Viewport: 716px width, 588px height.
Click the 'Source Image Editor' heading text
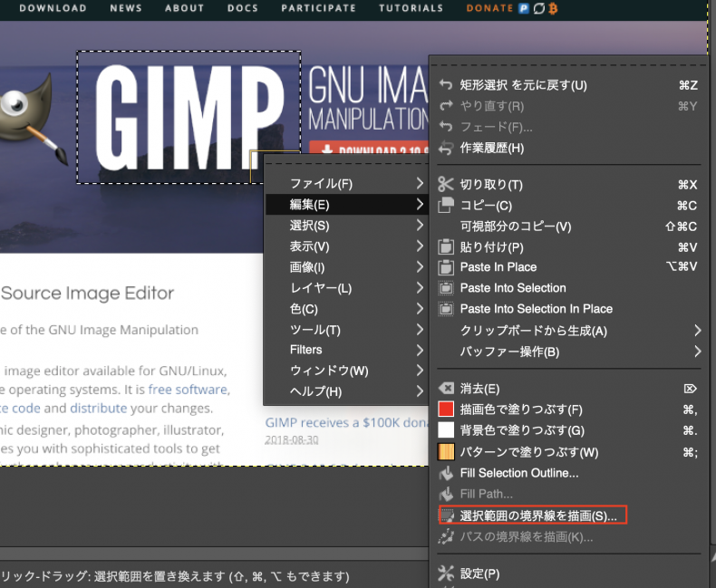[x=88, y=293]
